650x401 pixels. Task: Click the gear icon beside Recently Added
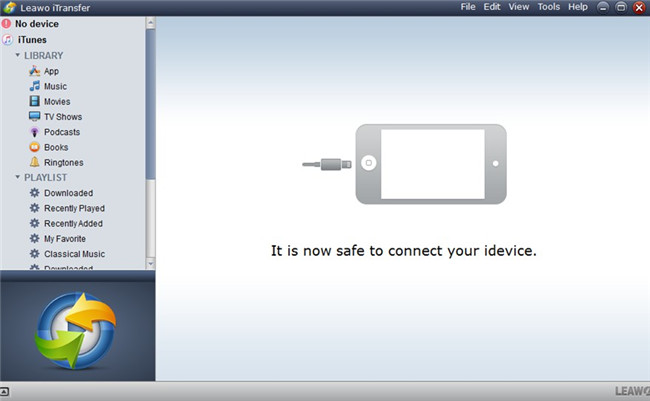(x=34, y=223)
